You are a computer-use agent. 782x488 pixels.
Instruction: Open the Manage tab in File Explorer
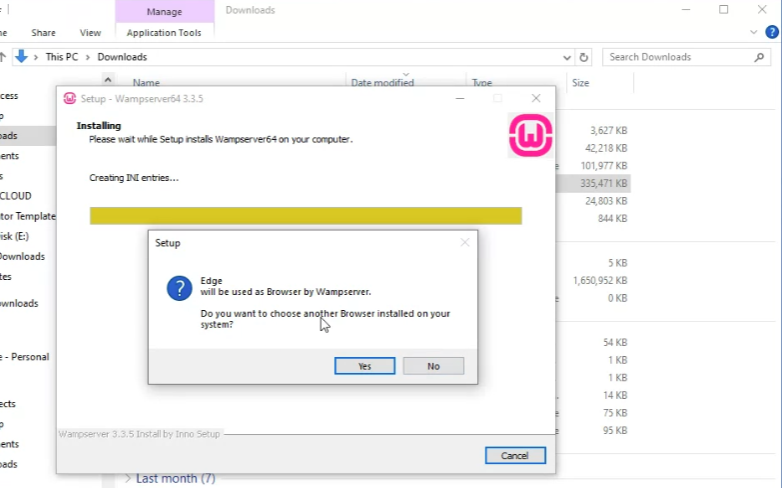[164, 11]
